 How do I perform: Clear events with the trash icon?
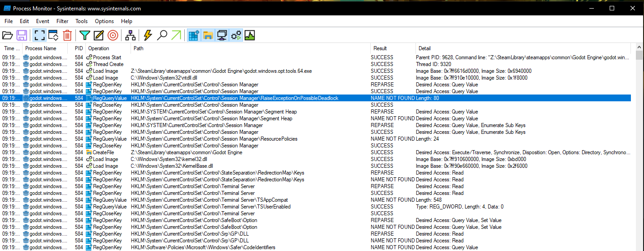click(x=67, y=35)
